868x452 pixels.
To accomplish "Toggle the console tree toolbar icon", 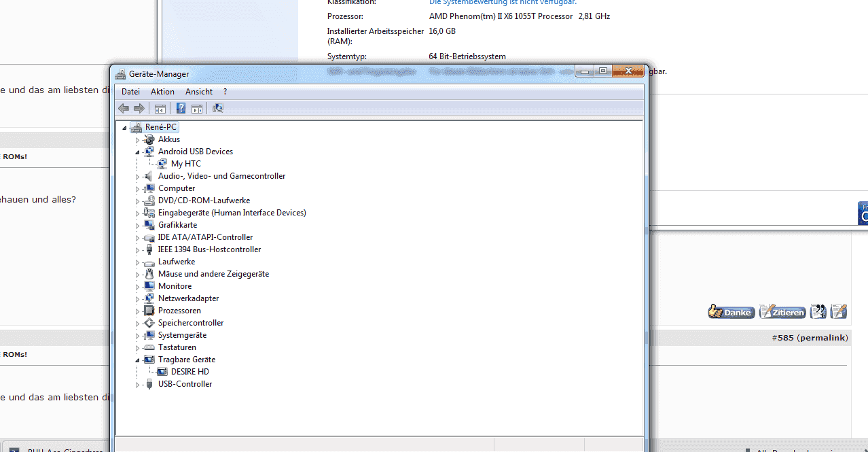I will click(160, 108).
